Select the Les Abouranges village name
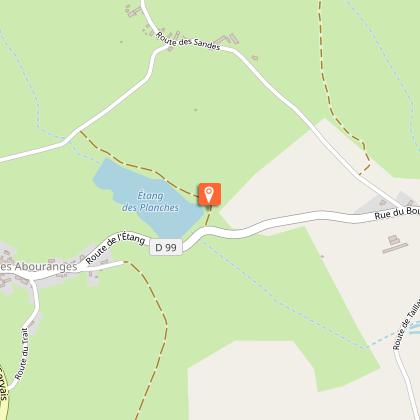420x420 pixels. 39,267
